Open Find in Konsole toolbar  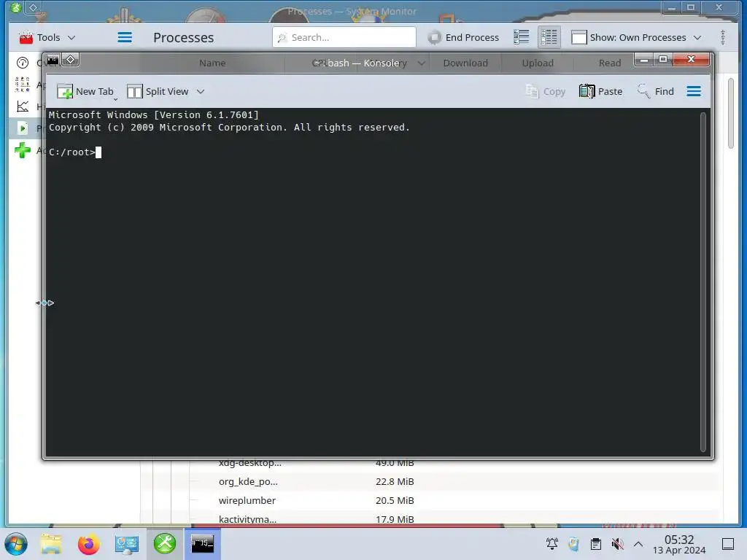(656, 91)
